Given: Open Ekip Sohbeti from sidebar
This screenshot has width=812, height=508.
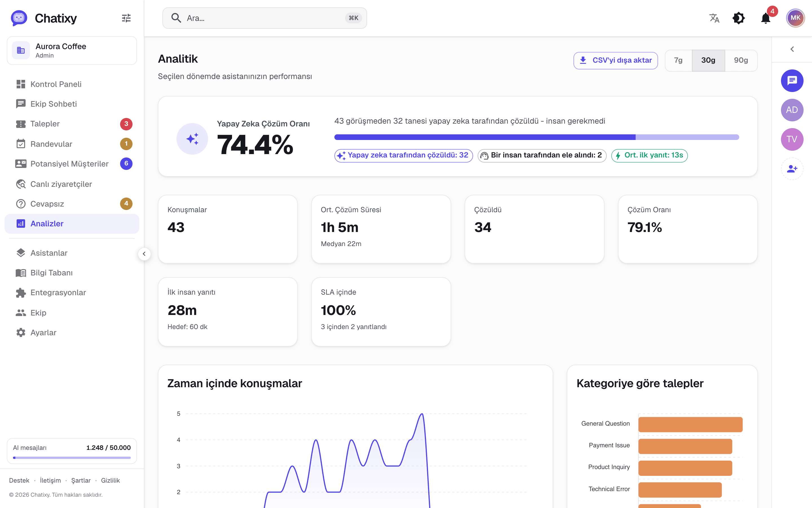Looking at the screenshot, I should (x=72, y=104).
